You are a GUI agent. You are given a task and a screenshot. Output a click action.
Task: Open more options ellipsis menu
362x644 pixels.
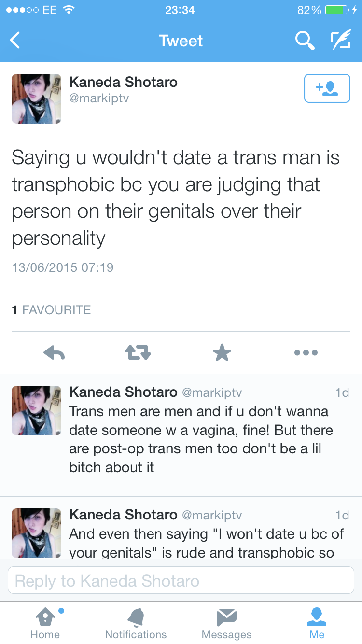(306, 353)
